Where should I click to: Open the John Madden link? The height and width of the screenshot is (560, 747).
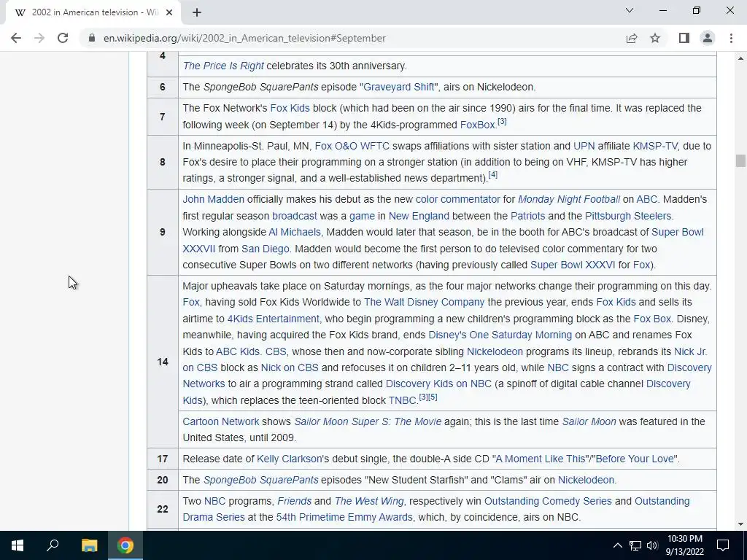click(x=213, y=199)
